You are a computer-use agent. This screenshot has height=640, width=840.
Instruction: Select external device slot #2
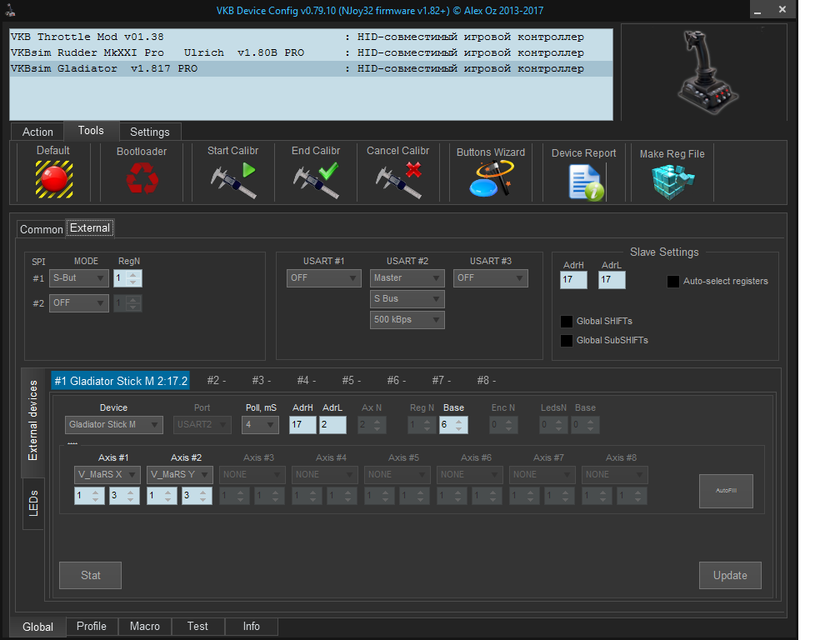click(x=217, y=380)
